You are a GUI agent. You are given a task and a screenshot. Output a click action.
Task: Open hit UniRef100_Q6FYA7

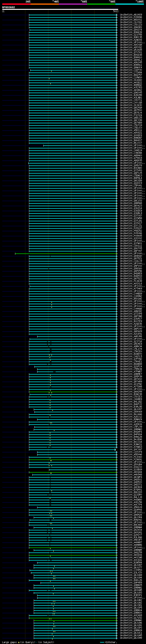pyautogui.click(x=131, y=251)
